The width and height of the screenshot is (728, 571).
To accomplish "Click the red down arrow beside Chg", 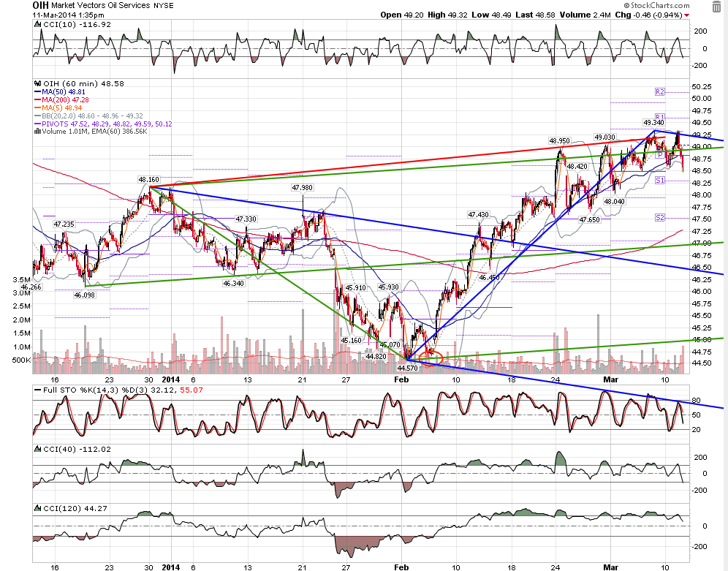I will point(686,15).
